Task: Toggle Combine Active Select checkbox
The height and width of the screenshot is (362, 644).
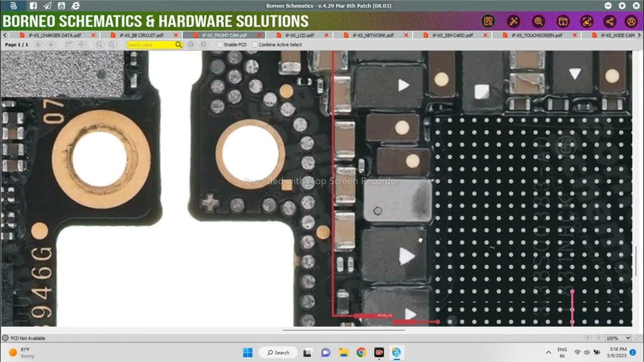Action: click(x=255, y=45)
